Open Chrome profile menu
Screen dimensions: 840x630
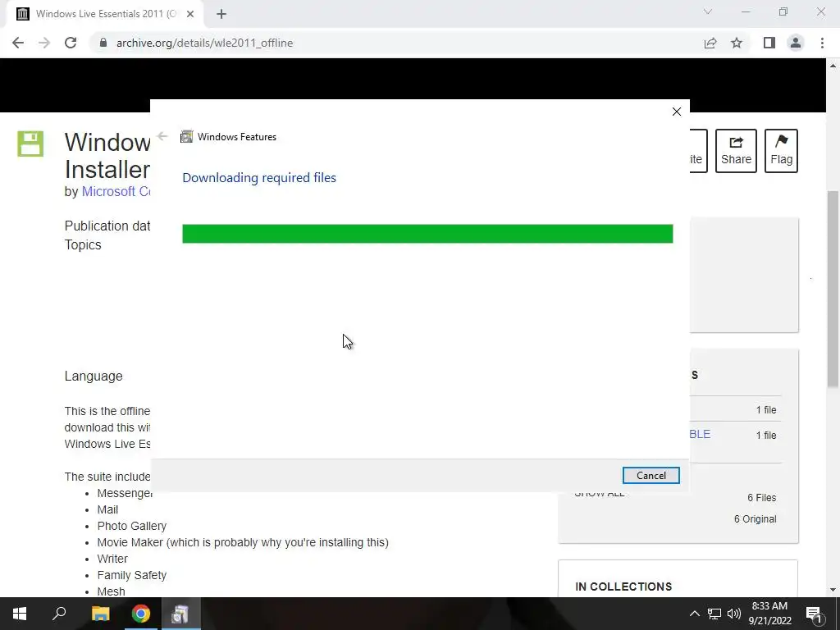[x=796, y=43]
